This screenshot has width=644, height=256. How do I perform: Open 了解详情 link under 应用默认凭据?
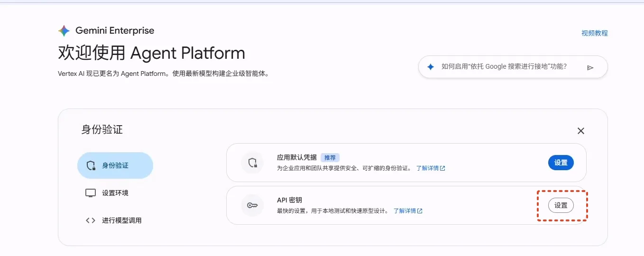click(431, 168)
